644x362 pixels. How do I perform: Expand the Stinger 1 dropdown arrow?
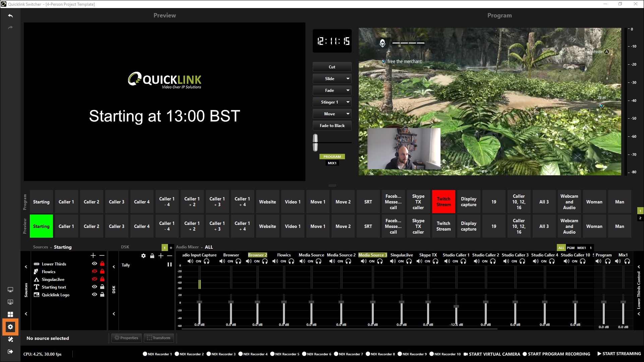tap(348, 102)
